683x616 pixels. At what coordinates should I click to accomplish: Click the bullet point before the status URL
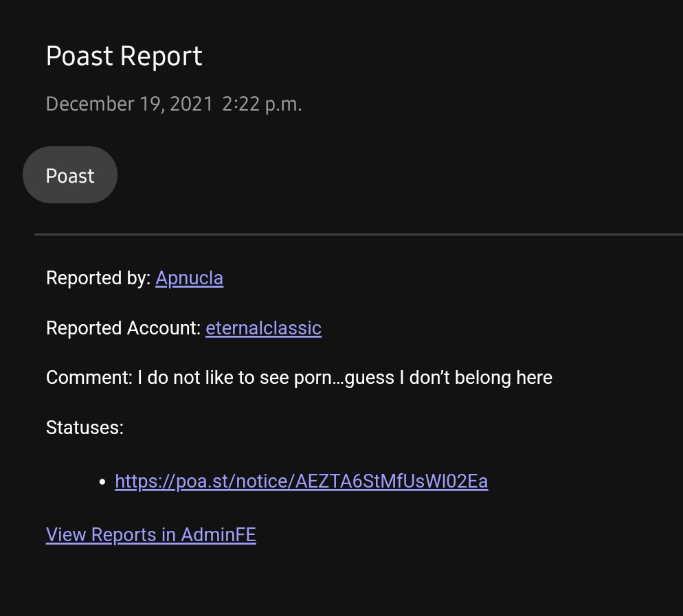tap(102, 482)
